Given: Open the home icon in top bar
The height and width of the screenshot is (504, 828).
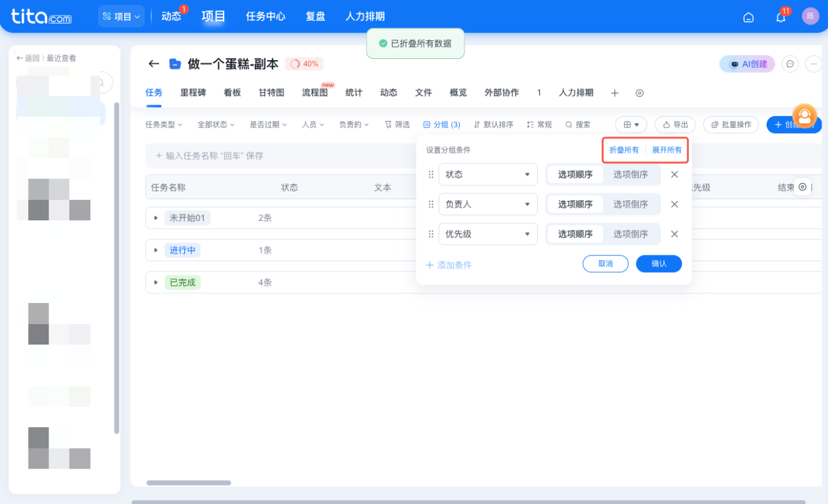Looking at the screenshot, I should click(x=748, y=17).
